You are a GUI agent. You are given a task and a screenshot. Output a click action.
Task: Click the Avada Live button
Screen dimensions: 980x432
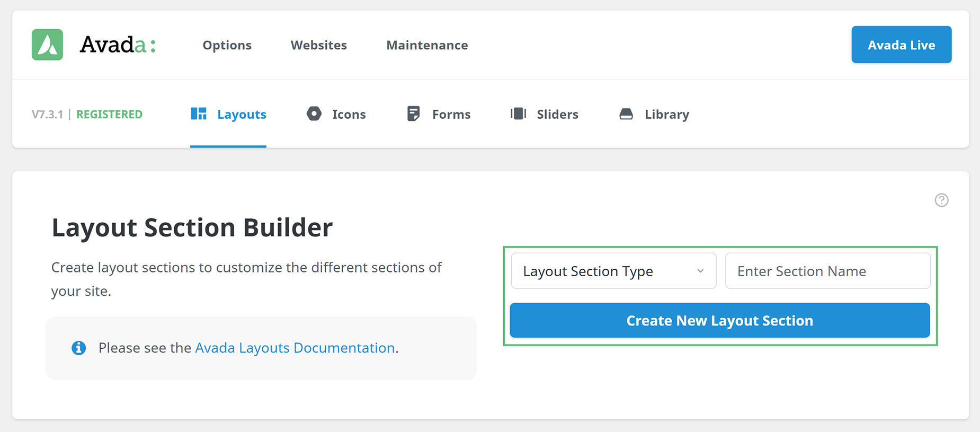point(902,45)
